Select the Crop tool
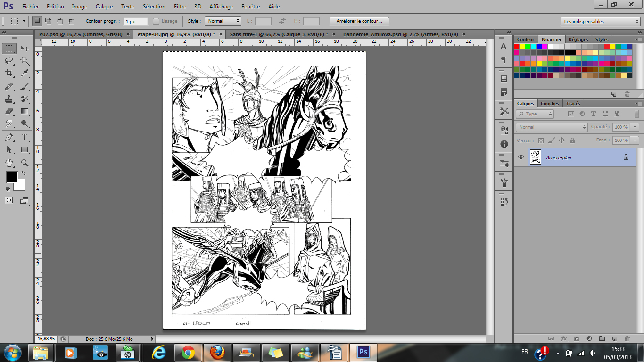644x362 pixels. coord(9,73)
